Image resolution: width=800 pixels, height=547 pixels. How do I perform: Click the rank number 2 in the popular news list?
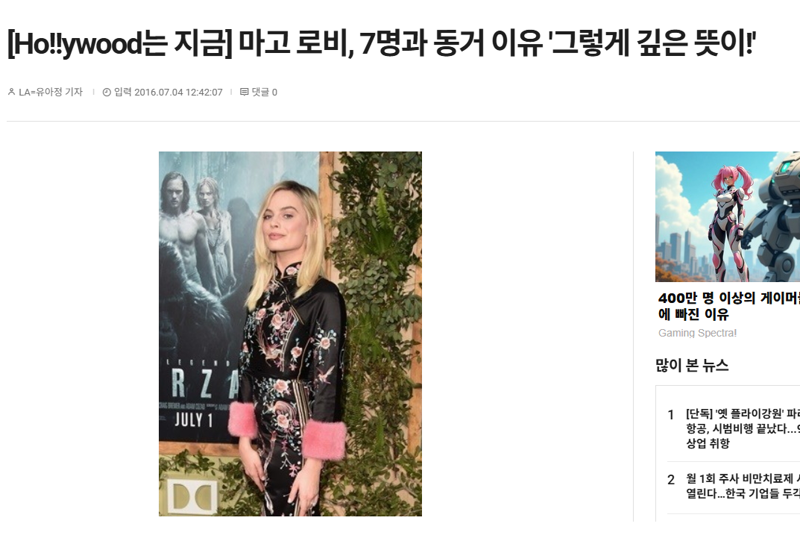click(671, 480)
